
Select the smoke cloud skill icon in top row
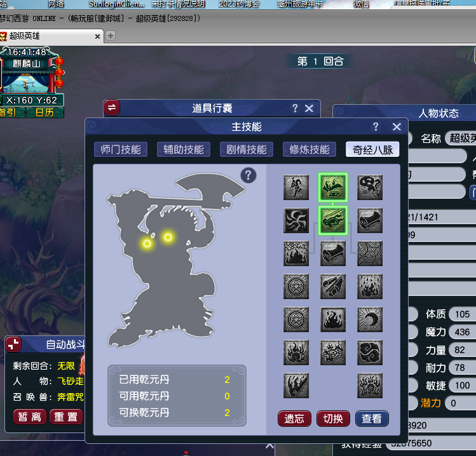pos(370,187)
